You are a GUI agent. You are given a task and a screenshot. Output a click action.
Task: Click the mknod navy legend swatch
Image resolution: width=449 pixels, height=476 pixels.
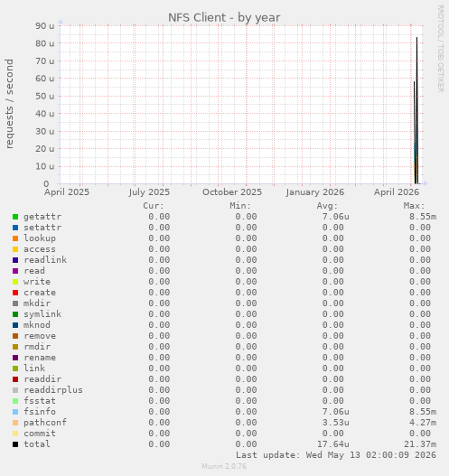coord(15,325)
